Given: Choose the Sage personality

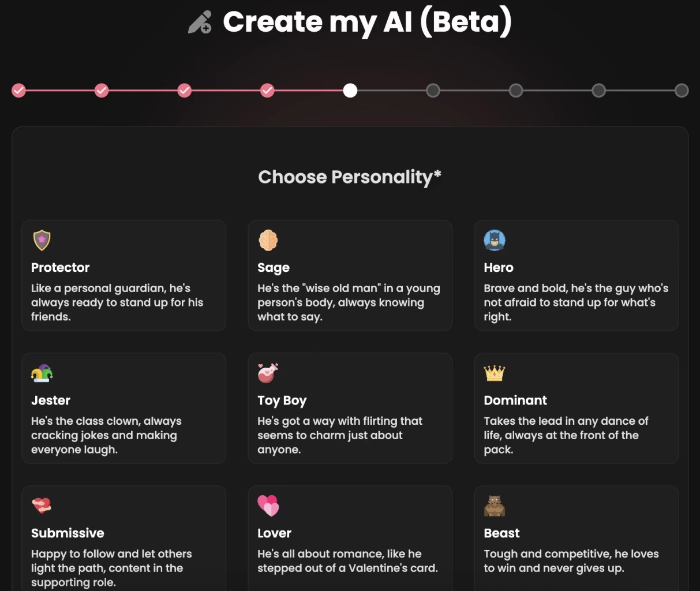Looking at the screenshot, I should (350, 275).
